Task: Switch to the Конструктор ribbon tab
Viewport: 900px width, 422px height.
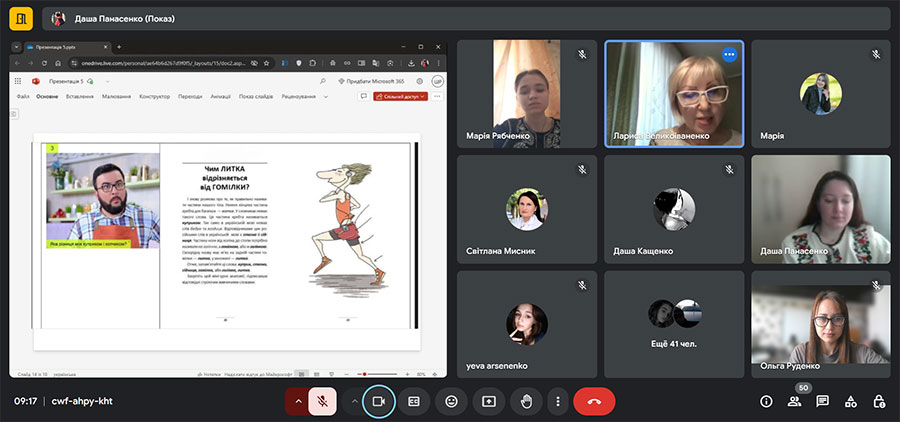Action: [154, 96]
